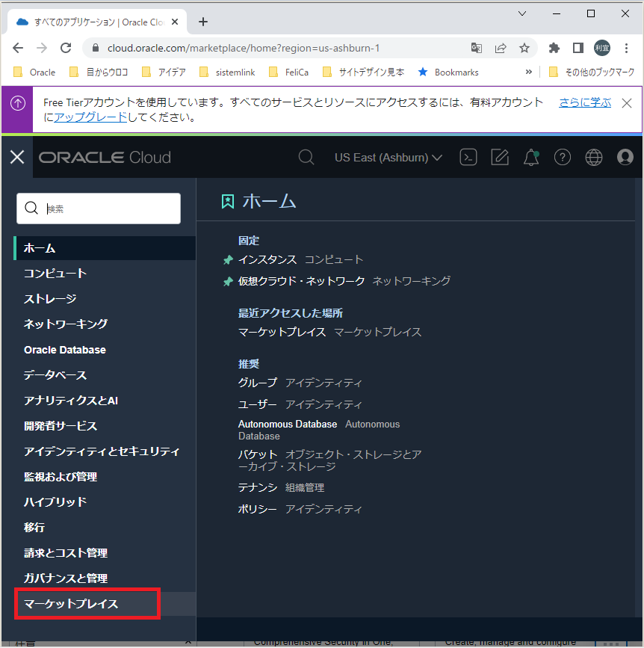Open Chrome tab search dropdown arrow
Viewport: 644px width, 648px height.
tap(522, 13)
